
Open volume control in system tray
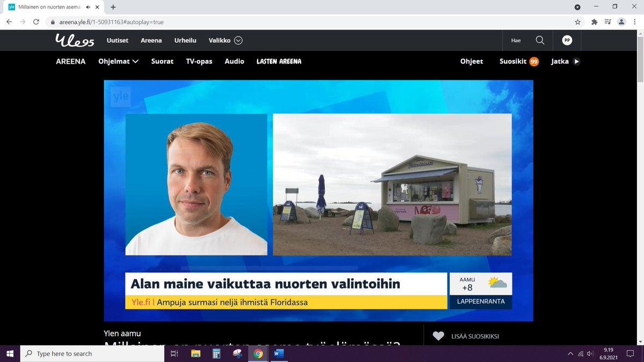click(x=590, y=353)
